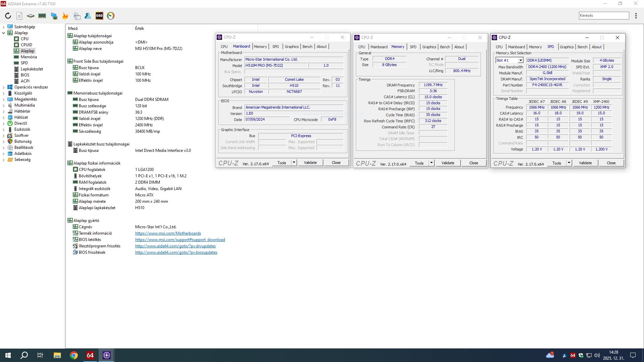Open the memory benchmark RAM-stick toolbar icon
The height and width of the screenshot is (362, 644).
click(x=42, y=16)
